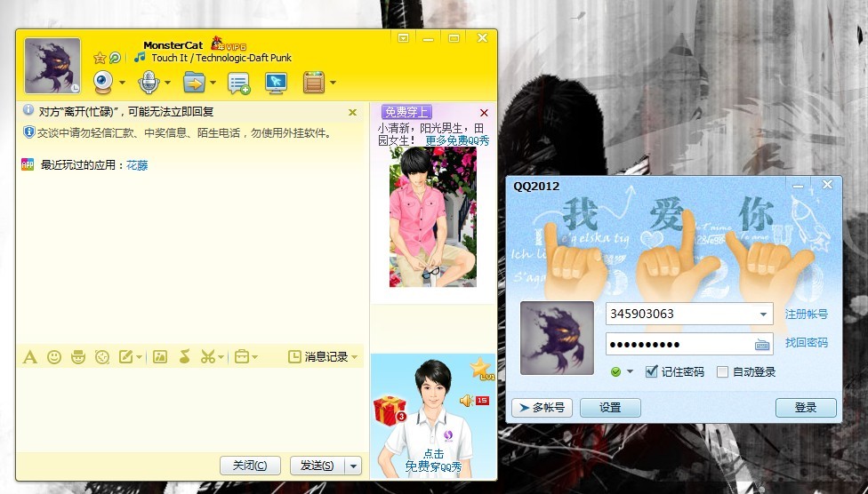Mute the QQ show speaker icon
Screen dimensions: 868x494
point(465,401)
